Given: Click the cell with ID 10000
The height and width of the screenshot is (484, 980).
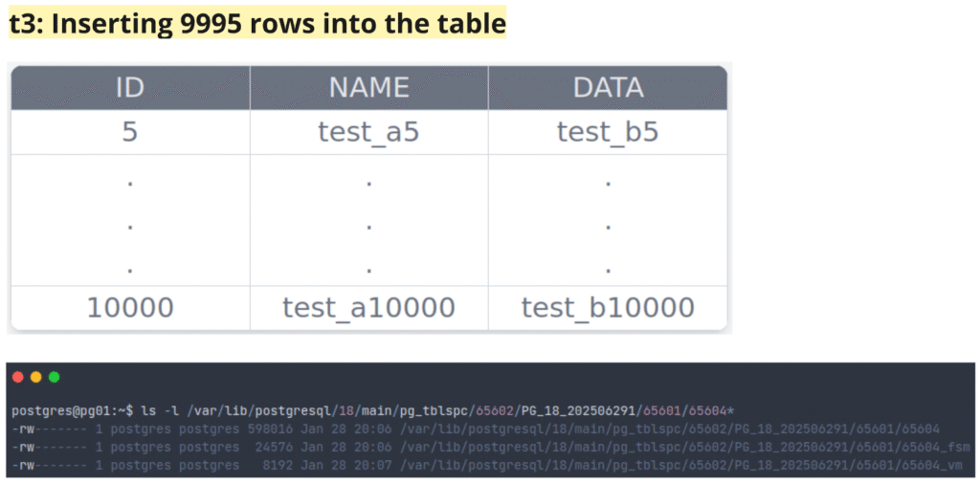Looking at the screenshot, I should click(130, 308).
